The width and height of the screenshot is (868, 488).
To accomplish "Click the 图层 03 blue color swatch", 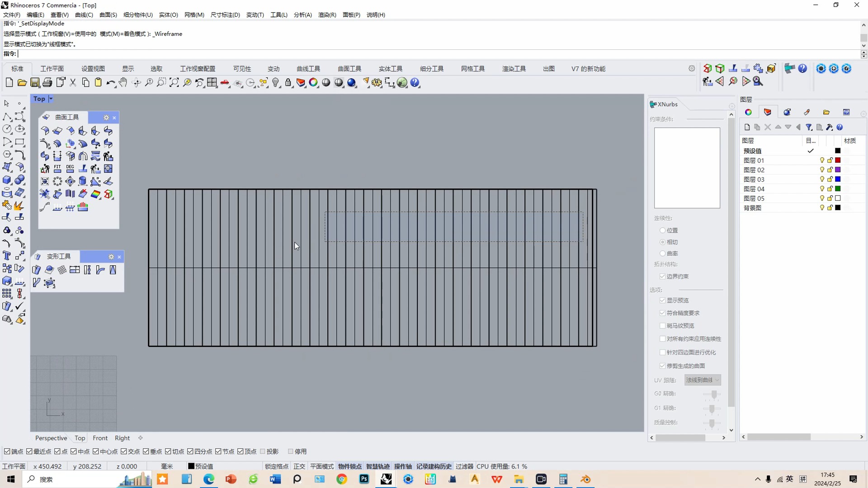I will (838, 179).
